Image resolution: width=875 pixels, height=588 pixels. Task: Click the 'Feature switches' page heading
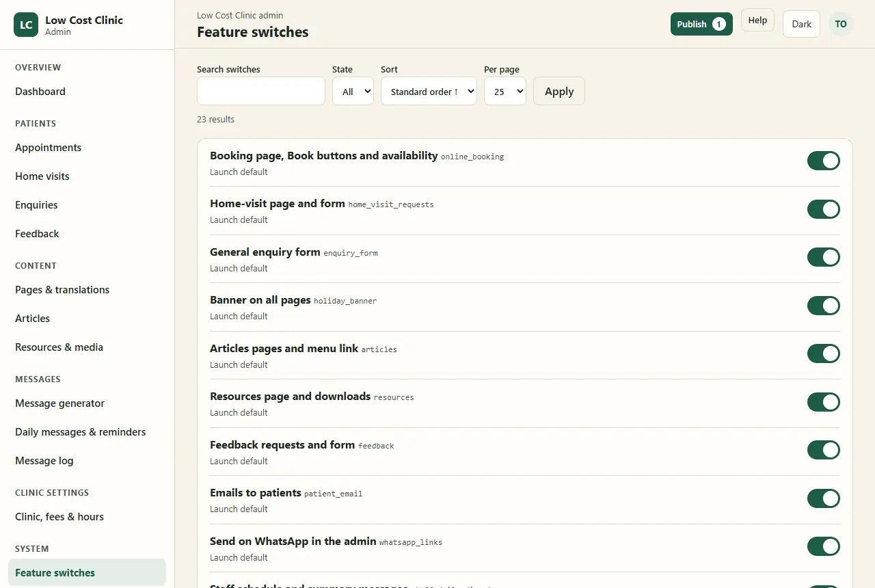coord(253,32)
